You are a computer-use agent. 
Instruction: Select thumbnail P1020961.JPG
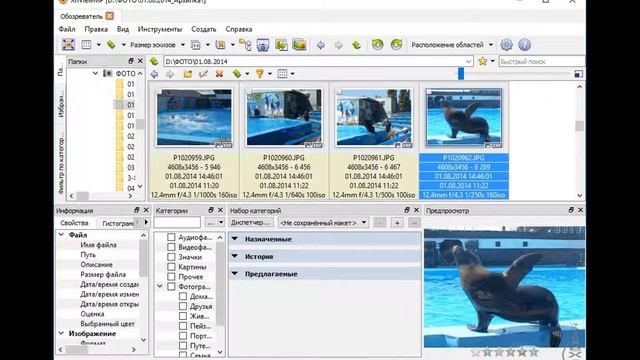pos(373,142)
